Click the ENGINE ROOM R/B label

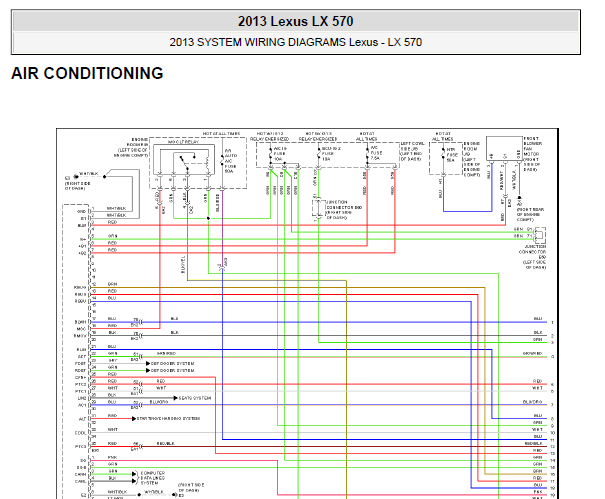coord(133,147)
